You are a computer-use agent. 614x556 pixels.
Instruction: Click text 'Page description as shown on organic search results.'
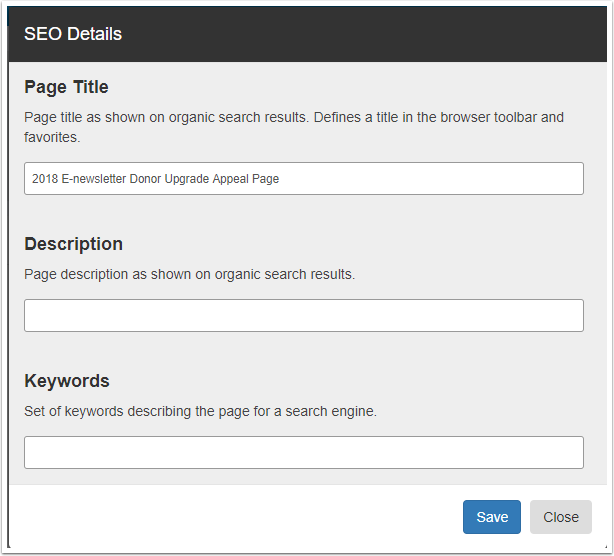coord(190,274)
